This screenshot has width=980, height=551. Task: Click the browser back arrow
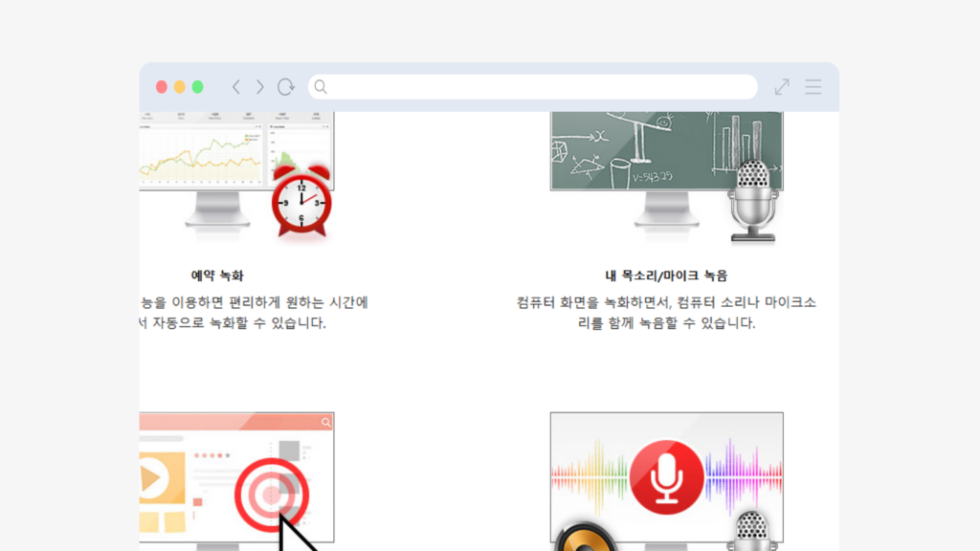(236, 86)
